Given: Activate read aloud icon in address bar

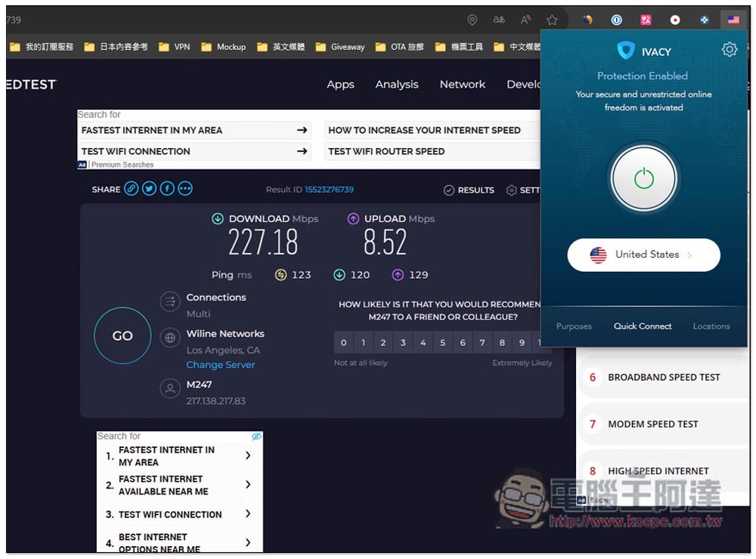Looking at the screenshot, I should 525,20.
